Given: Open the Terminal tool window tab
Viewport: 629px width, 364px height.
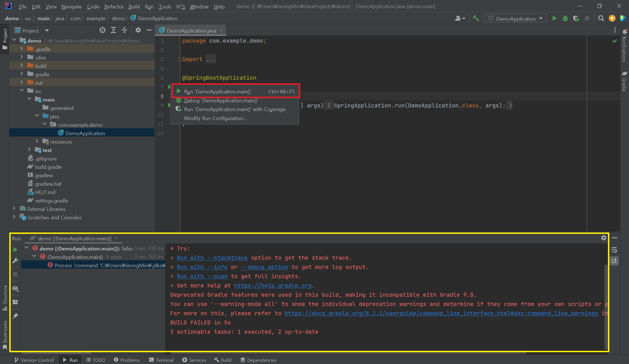Looking at the screenshot, I should (161, 360).
